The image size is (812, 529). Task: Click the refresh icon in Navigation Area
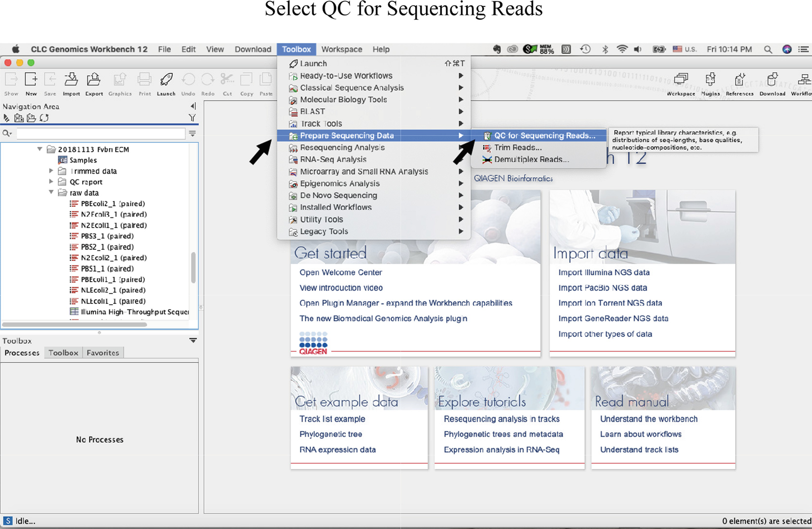coord(44,118)
